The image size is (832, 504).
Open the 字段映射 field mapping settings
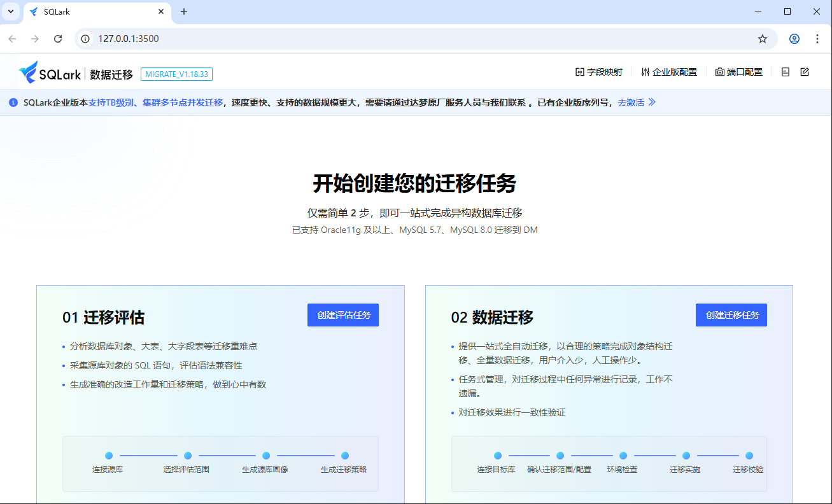point(598,73)
